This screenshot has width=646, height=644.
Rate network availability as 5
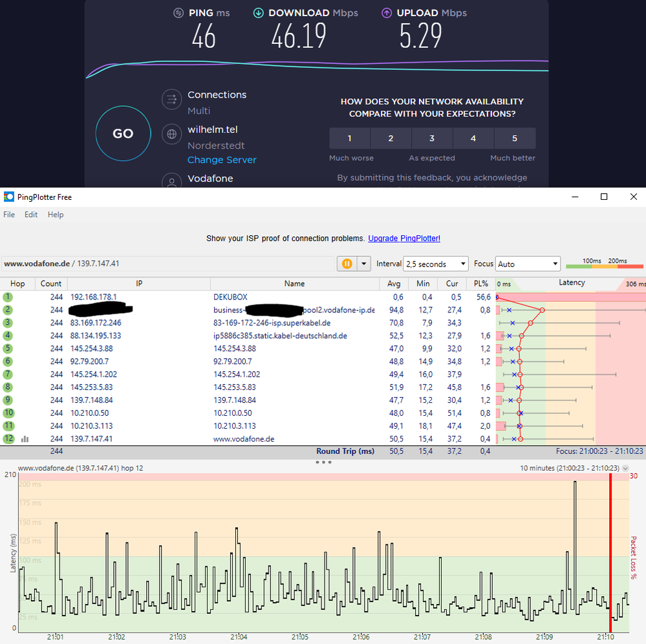[515, 138]
